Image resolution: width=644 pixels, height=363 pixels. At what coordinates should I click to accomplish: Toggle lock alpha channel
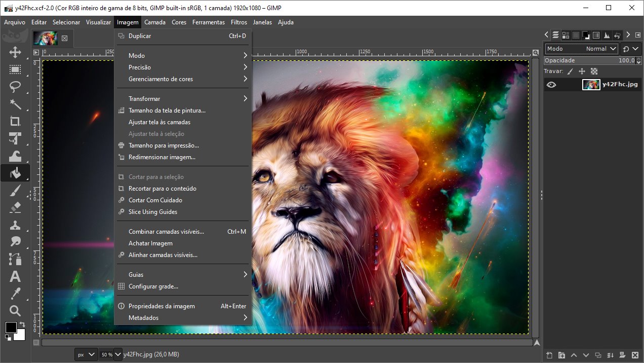(594, 71)
